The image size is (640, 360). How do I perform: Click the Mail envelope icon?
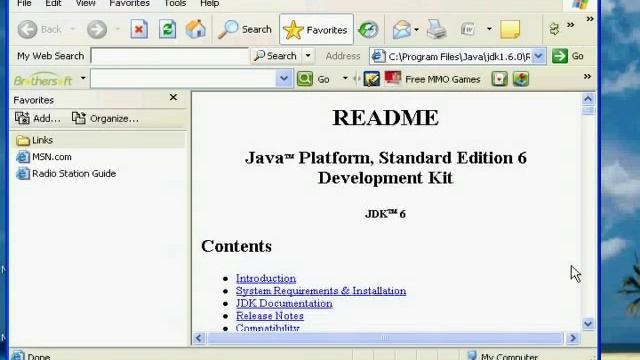coord(402,30)
